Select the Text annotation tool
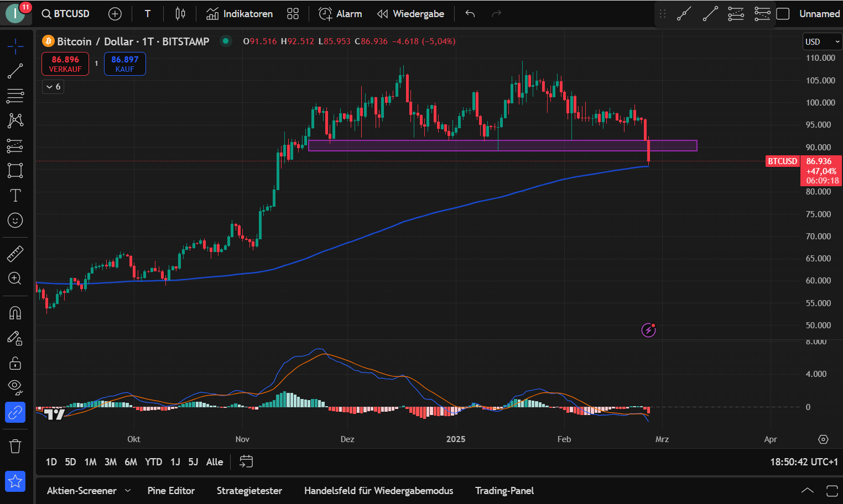The image size is (843, 504). click(15, 196)
